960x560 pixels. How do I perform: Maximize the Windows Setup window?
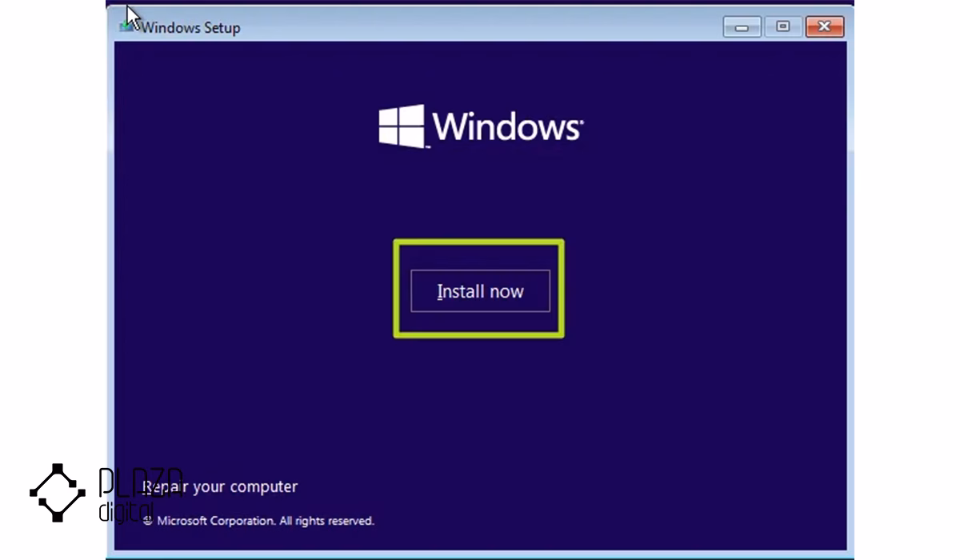pyautogui.click(x=783, y=27)
